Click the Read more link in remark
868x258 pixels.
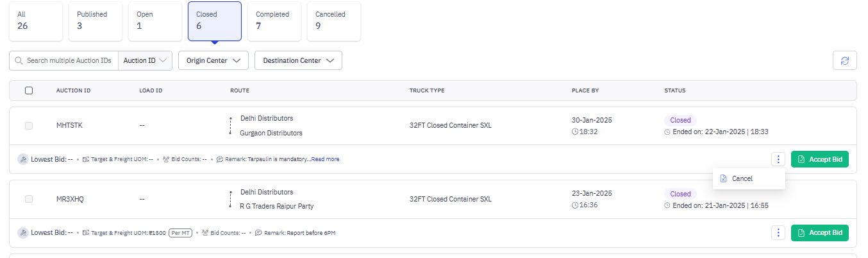325,159
